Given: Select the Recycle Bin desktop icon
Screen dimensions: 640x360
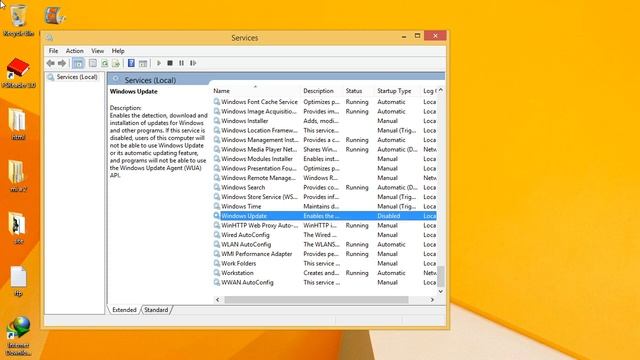Looking at the screenshot, I should pos(18,20).
